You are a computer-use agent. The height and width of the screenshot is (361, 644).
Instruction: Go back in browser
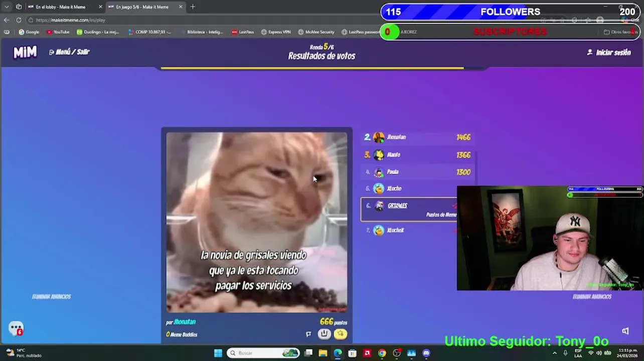7,20
